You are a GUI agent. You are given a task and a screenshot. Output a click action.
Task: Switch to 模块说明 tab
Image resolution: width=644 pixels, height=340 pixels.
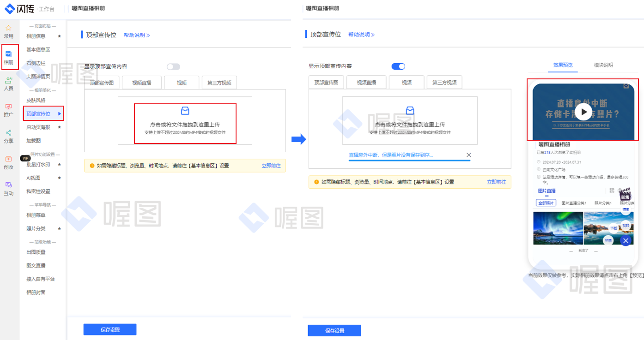[x=603, y=65]
